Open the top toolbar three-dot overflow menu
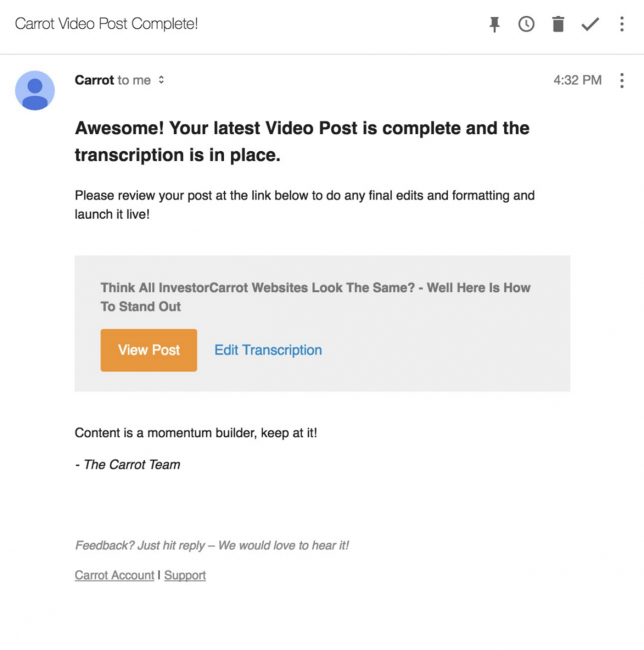This screenshot has width=644, height=650. [622, 24]
